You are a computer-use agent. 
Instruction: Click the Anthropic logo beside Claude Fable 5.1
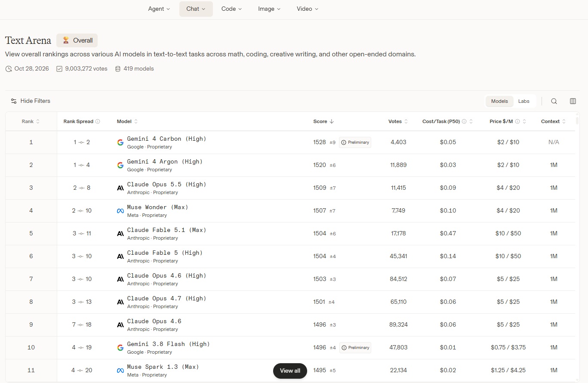pyautogui.click(x=120, y=234)
